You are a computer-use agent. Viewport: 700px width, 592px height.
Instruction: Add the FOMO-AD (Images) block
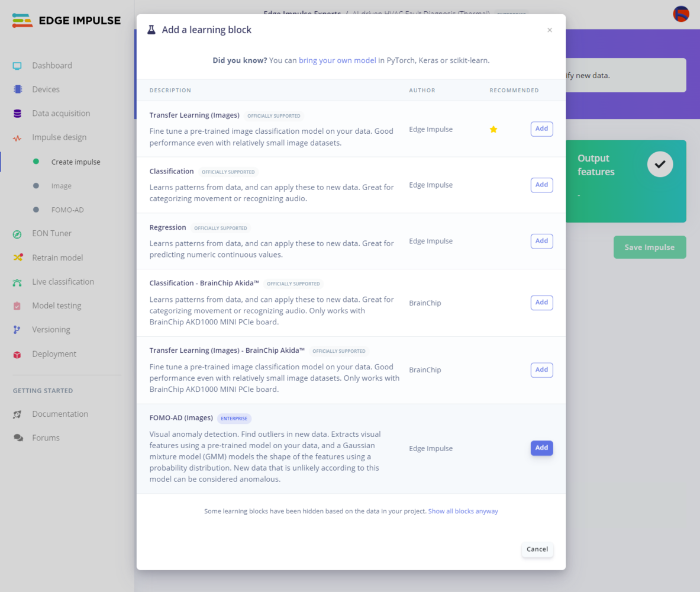tap(541, 448)
